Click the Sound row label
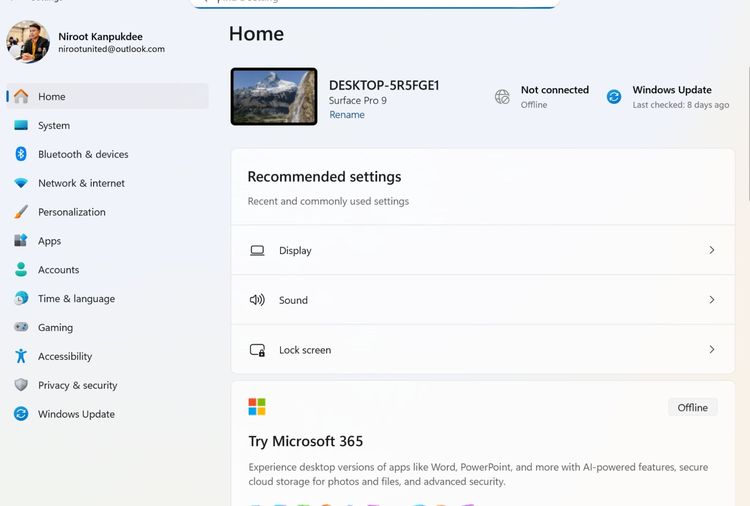The height and width of the screenshot is (506, 750). (x=293, y=300)
